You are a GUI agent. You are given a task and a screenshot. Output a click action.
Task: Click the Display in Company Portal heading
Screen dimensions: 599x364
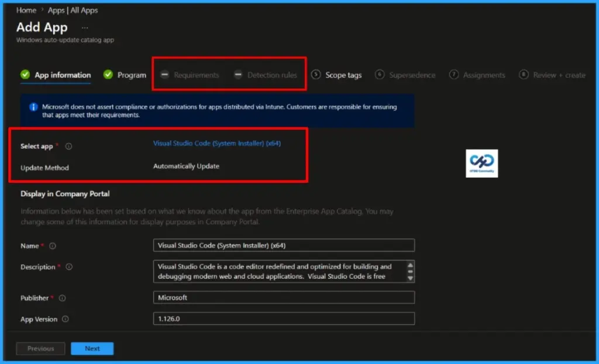click(65, 194)
